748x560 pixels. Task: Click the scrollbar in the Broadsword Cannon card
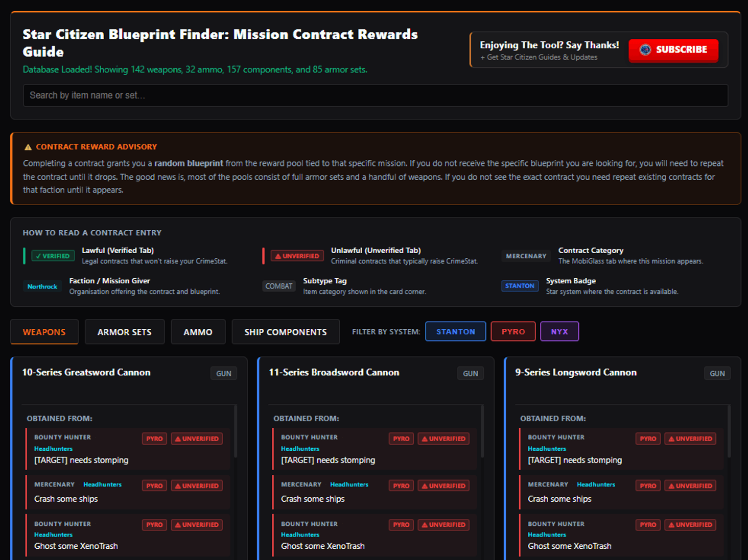pos(482,431)
